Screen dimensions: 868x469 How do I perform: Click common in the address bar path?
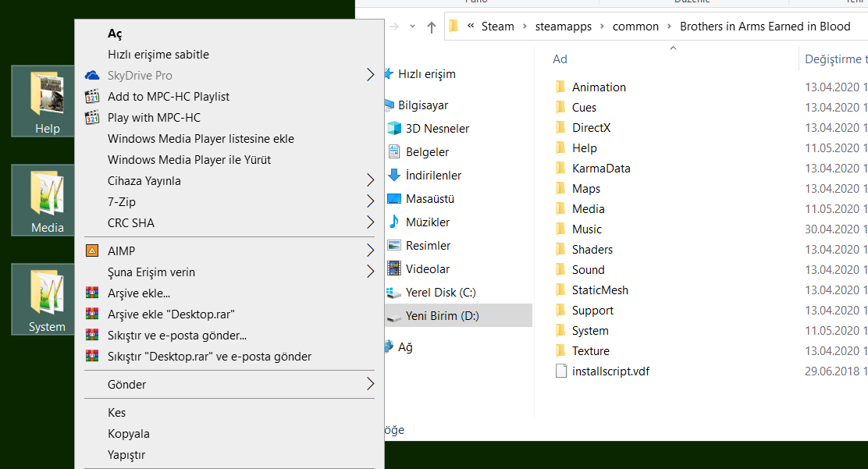[x=635, y=27]
